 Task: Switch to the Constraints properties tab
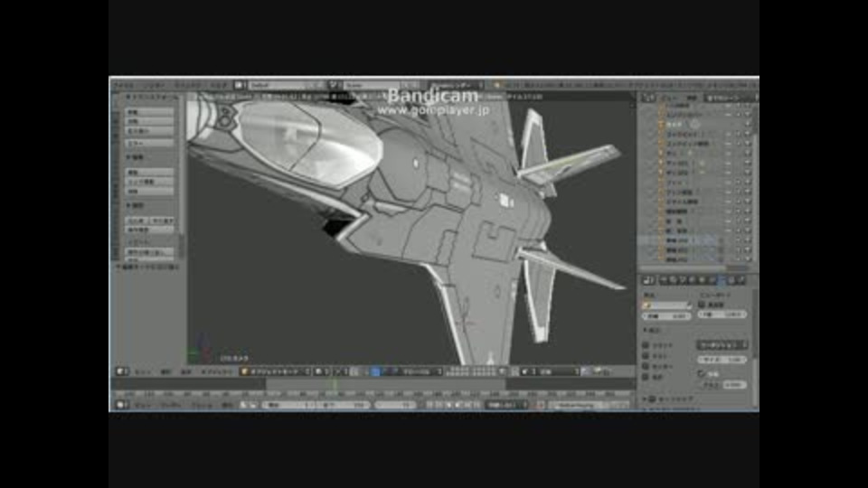point(712,280)
